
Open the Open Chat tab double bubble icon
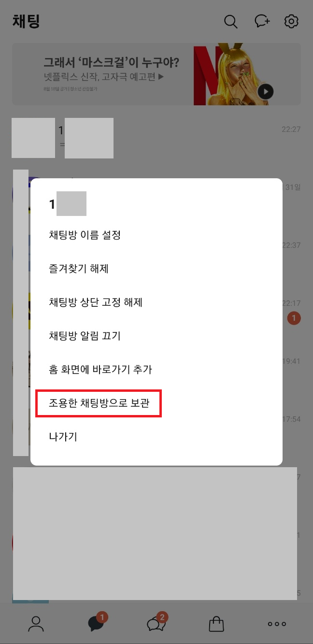coord(156,623)
